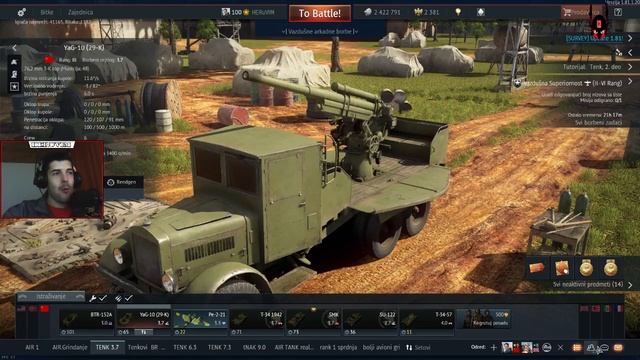Screen dimensions: 640x360
Task: Click the first orange booster item
Action: pyautogui.click(x=537, y=268)
